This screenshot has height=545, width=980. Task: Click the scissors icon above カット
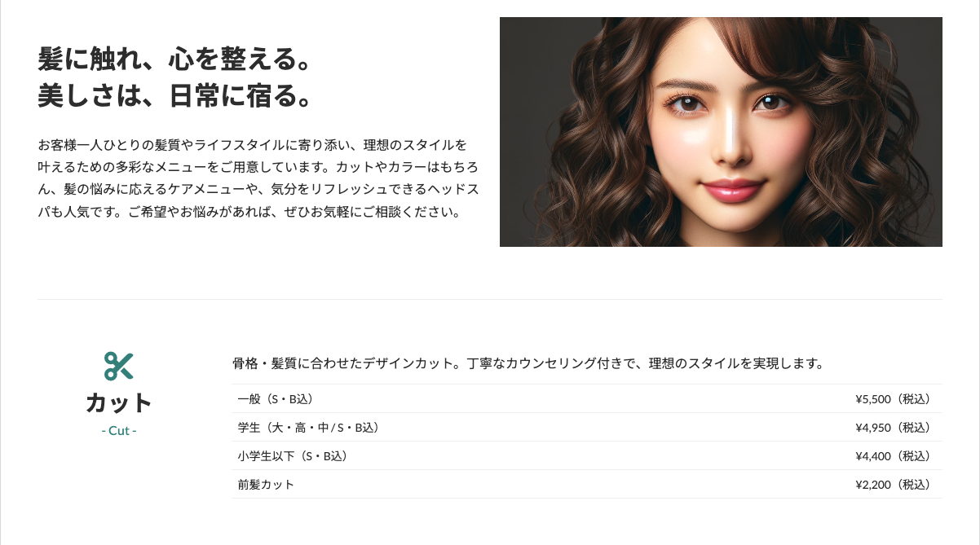click(x=119, y=367)
